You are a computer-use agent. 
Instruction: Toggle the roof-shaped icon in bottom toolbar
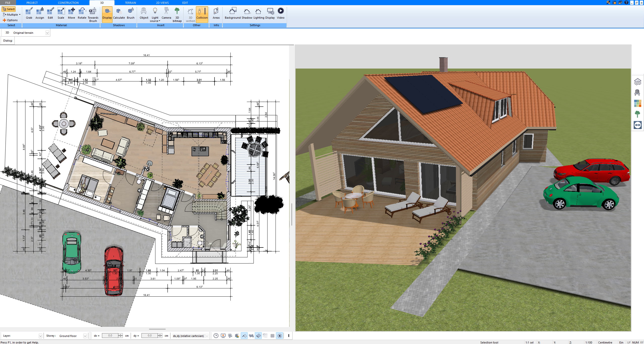[x=244, y=336]
